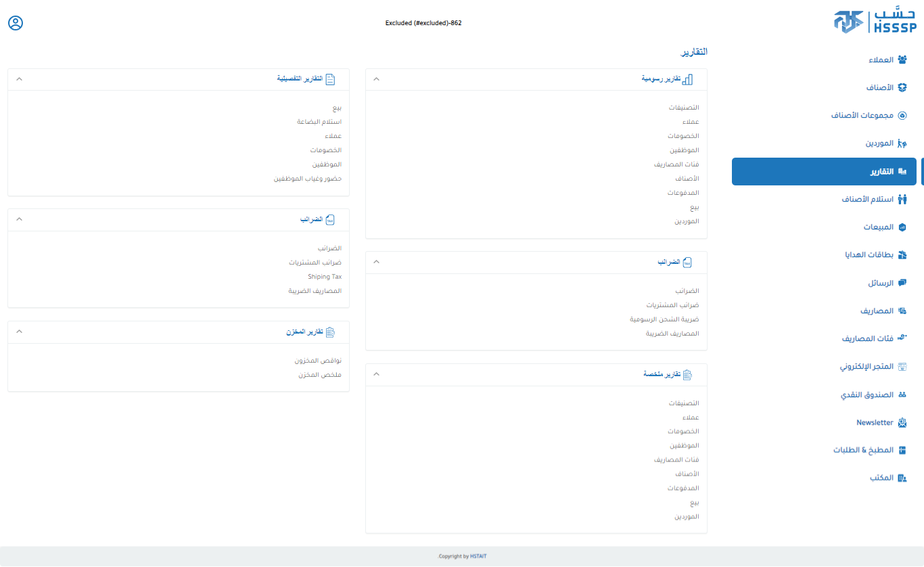Collapse the تقارير رسومية panel
This screenshot has width=924, height=567.
[x=377, y=79]
